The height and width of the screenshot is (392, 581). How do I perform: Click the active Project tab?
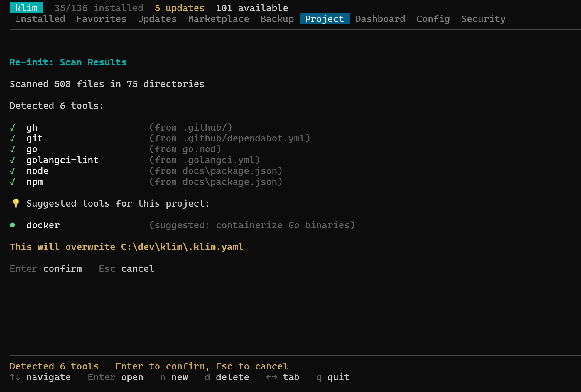click(325, 19)
